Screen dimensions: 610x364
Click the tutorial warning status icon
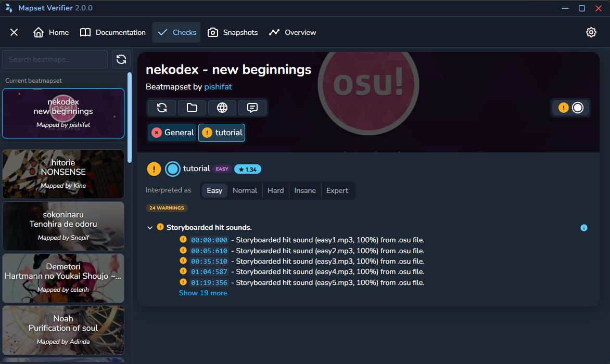[154, 169]
